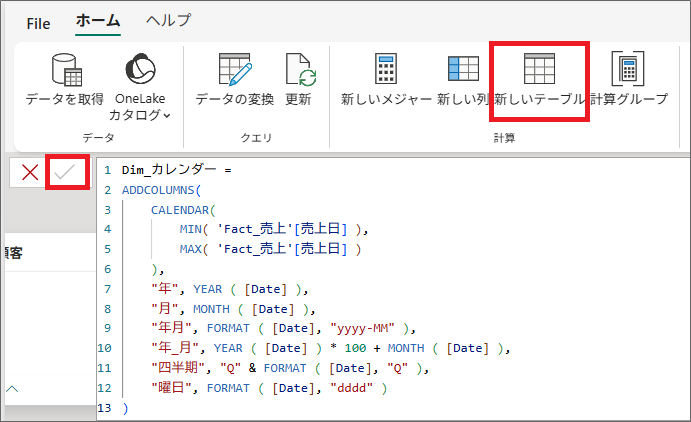Click the 新しいテーブル icon
Image resolution: width=691 pixels, height=422 pixels.
539,70
